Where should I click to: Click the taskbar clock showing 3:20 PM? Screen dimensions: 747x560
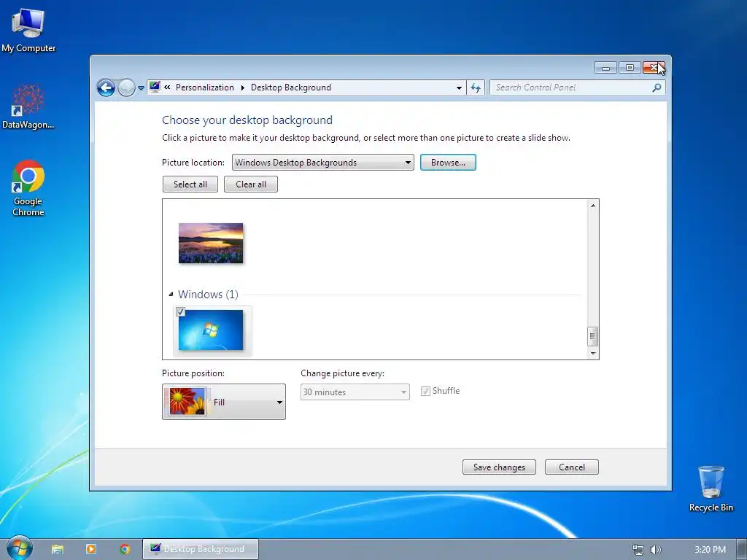(710, 550)
